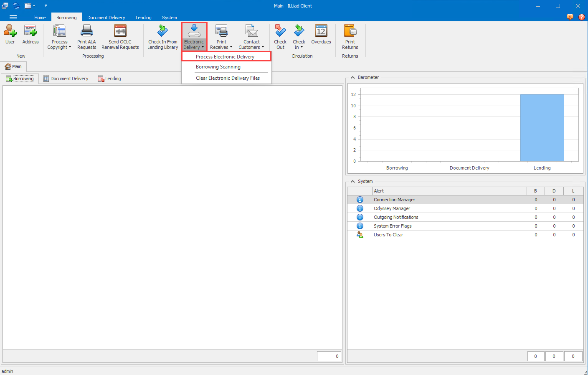This screenshot has width=588, height=375.
Task: Select Process Electronic Delivery menu item
Action: click(x=225, y=57)
